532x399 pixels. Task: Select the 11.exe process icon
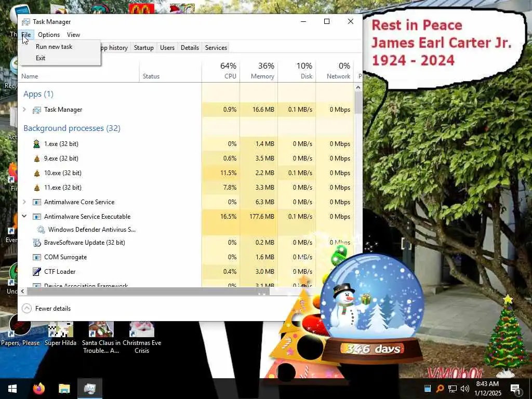37,187
